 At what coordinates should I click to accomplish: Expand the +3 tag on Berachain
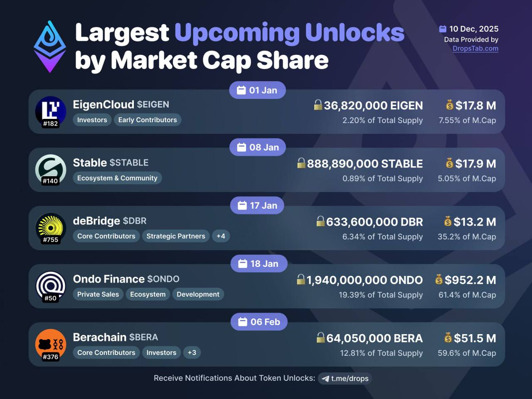(192, 352)
